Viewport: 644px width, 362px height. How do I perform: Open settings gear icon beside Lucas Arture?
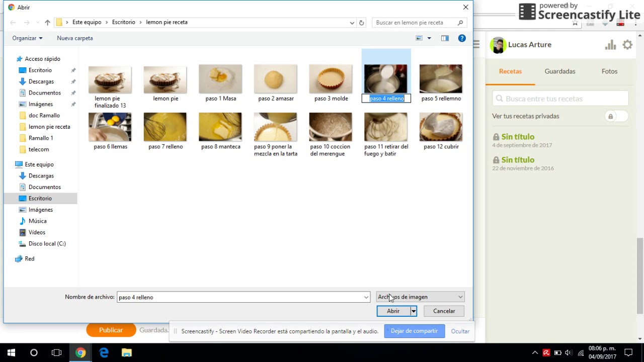[x=627, y=45]
